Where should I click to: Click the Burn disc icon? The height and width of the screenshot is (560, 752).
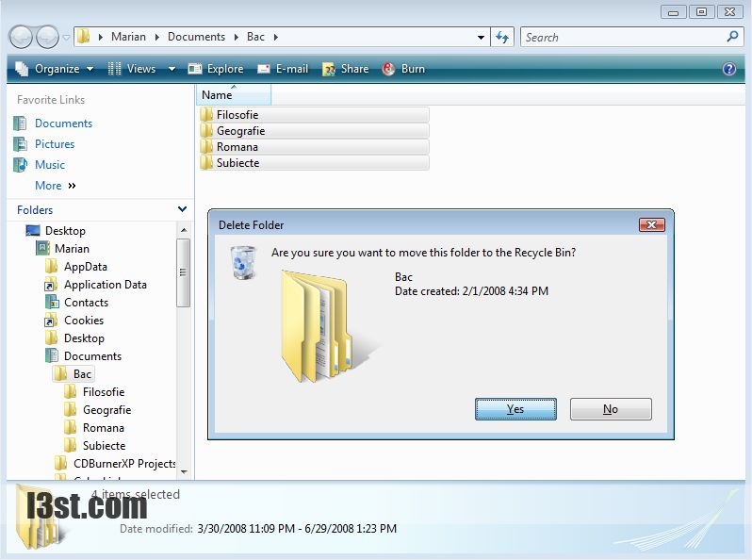[x=388, y=69]
